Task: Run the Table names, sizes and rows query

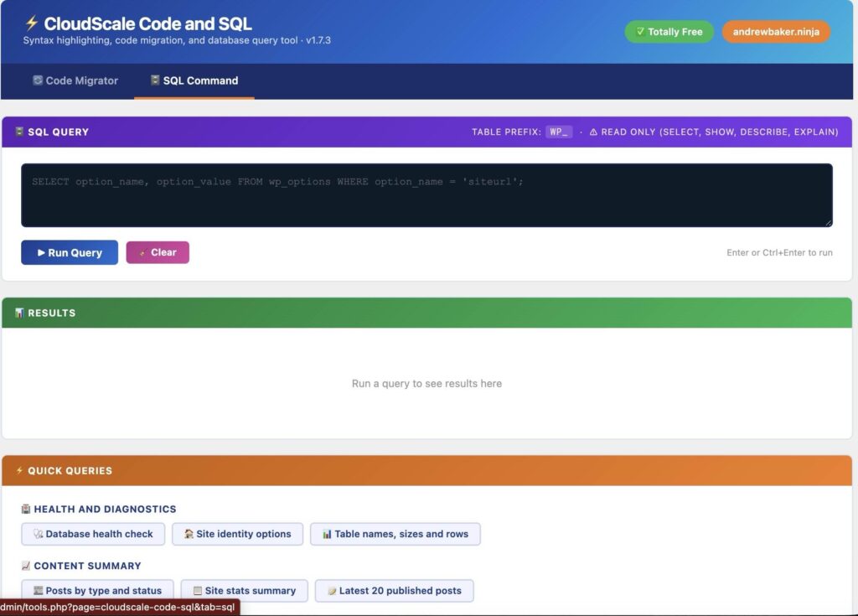Action: 395,534
